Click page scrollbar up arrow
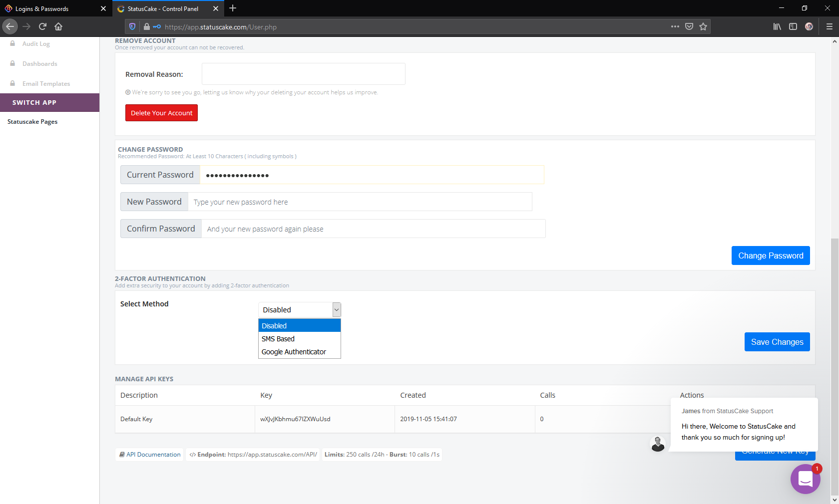The height and width of the screenshot is (504, 839). pos(835,41)
